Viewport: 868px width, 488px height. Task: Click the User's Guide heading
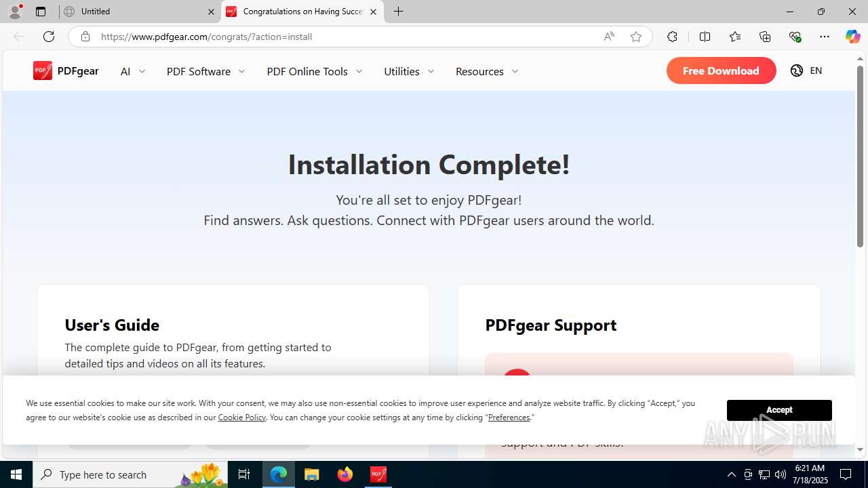[x=112, y=325]
